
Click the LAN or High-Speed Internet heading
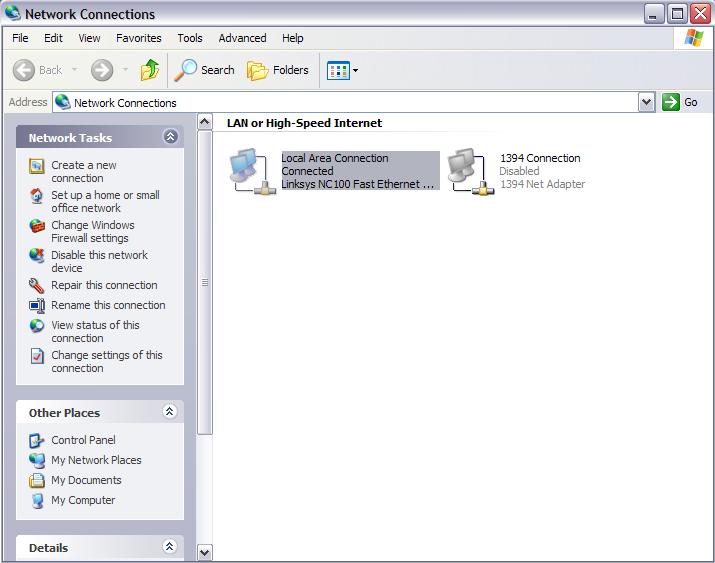click(x=304, y=123)
